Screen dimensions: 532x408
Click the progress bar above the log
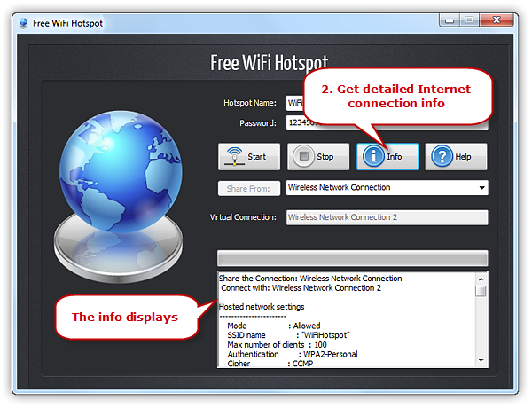tap(353, 258)
